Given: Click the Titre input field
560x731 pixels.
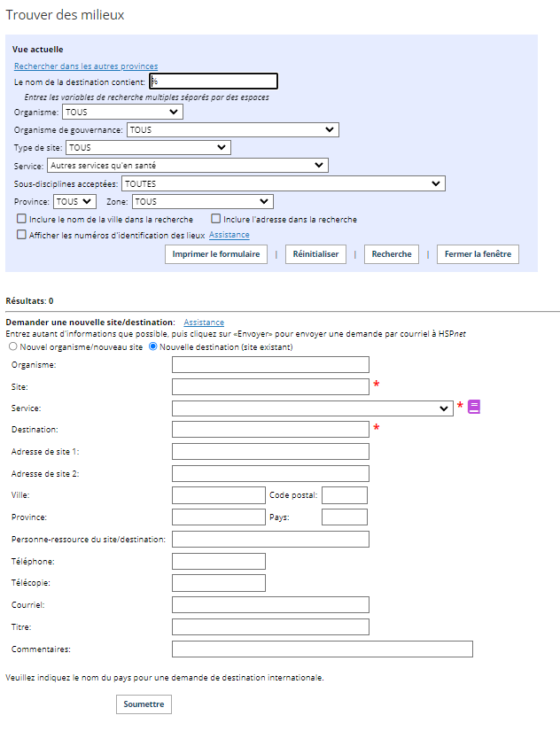Looking at the screenshot, I should [270, 626].
